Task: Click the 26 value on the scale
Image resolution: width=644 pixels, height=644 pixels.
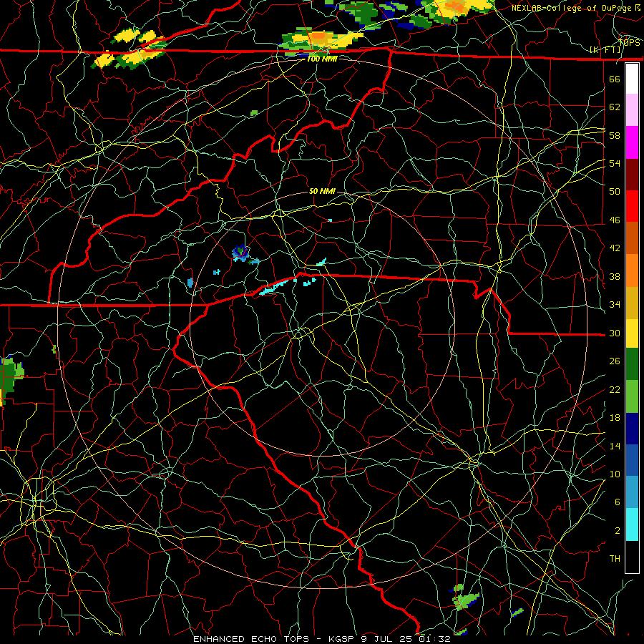Action: (615, 361)
